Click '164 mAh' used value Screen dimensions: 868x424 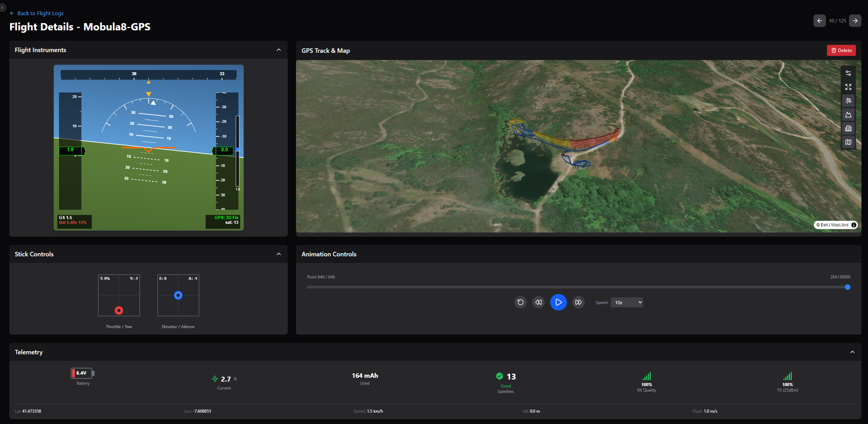(x=365, y=376)
